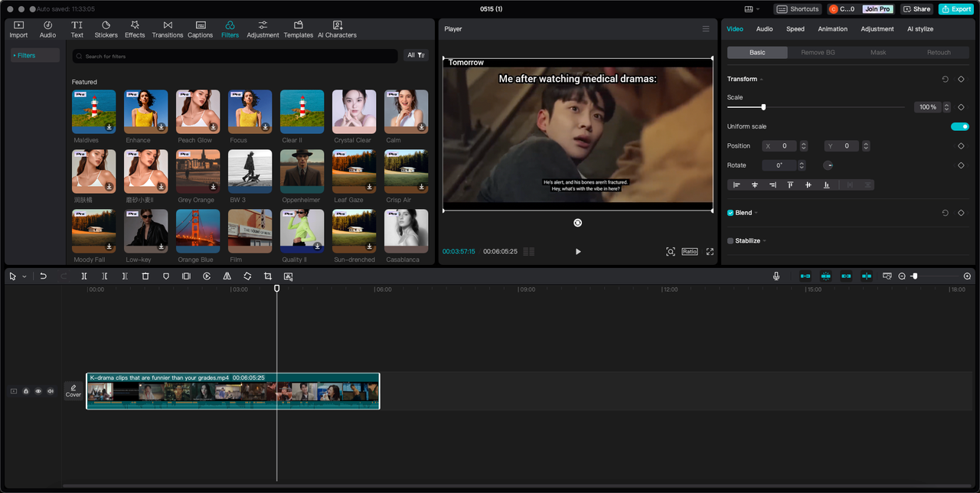Add a marker on the timeline

(166, 276)
